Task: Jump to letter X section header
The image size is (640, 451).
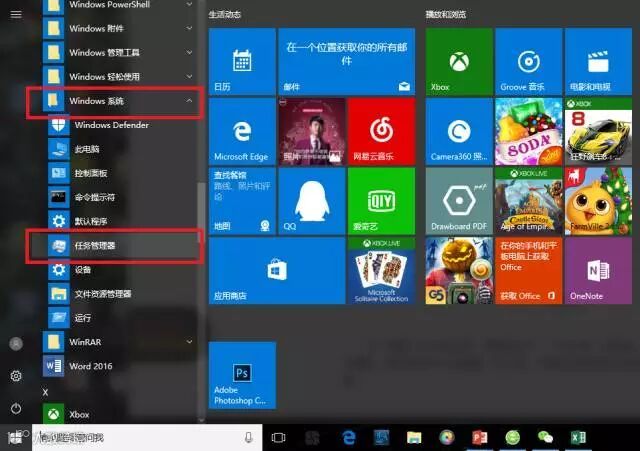Action: (x=45, y=392)
